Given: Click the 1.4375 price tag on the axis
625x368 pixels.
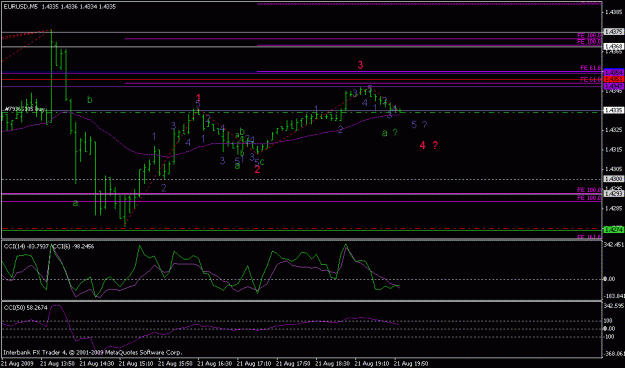Looking at the screenshot, I should (x=613, y=31).
